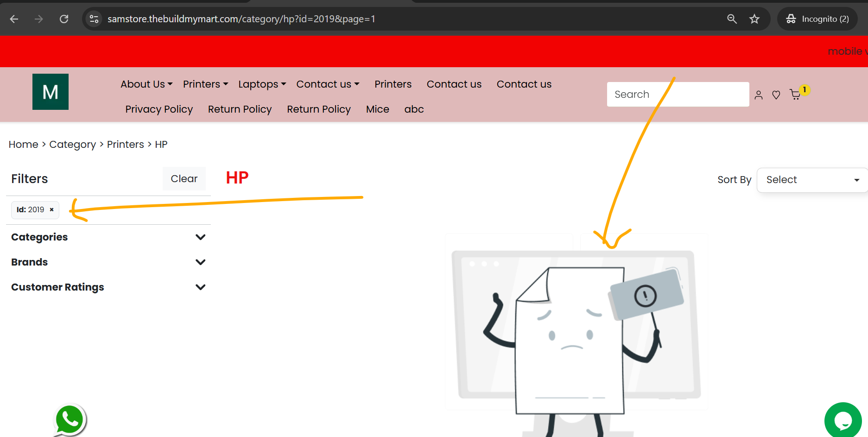Open the last Contact us menu link

(x=524, y=84)
